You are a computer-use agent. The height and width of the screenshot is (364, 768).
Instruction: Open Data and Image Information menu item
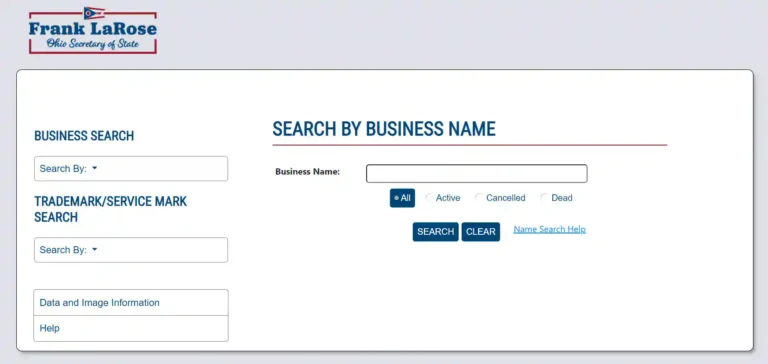(x=131, y=303)
